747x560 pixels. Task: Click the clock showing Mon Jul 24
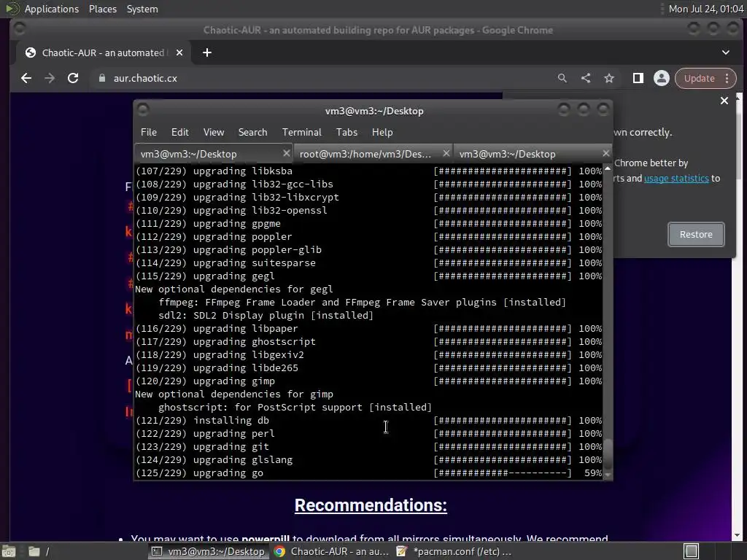705,9
